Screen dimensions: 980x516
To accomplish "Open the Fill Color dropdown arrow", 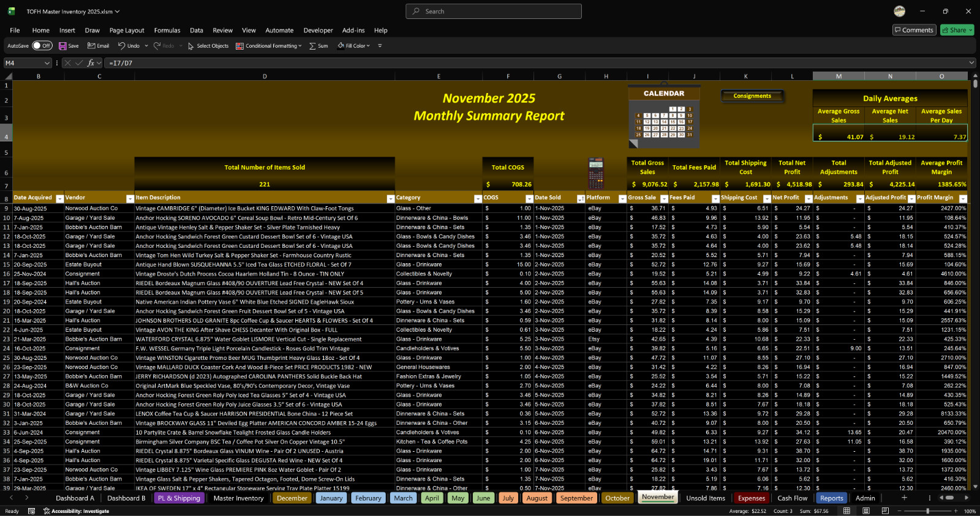I will (x=368, y=46).
